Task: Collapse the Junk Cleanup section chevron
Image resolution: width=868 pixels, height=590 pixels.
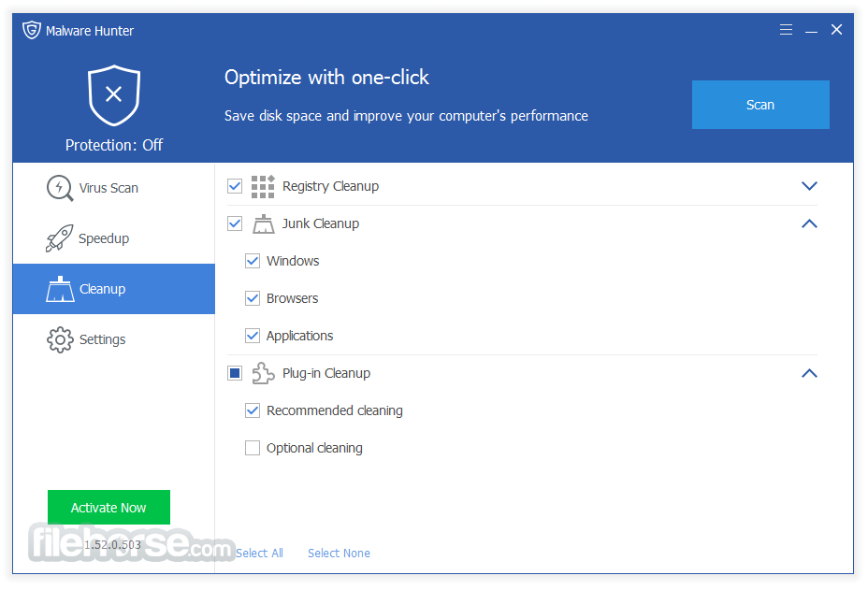Action: (x=809, y=223)
